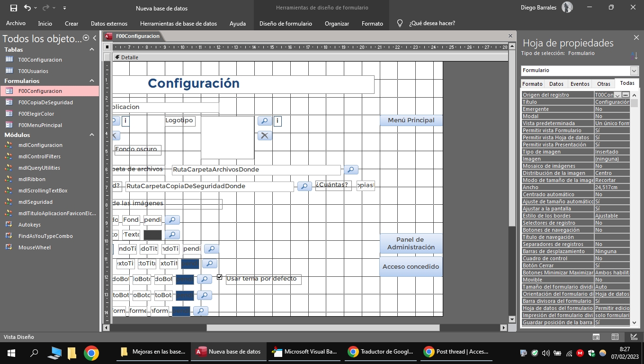Image resolution: width=644 pixels, height=364 pixels.
Task: Click the Mejoras en las base... taskbar button
Action: point(153,352)
